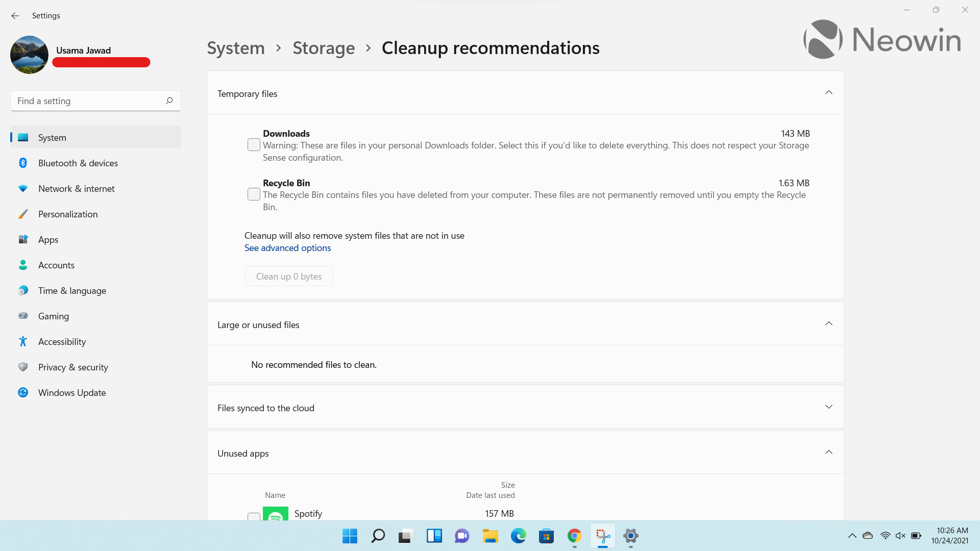Viewport: 980px width, 551px height.
Task: Go to Windows Update
Action: pos(72,392)
